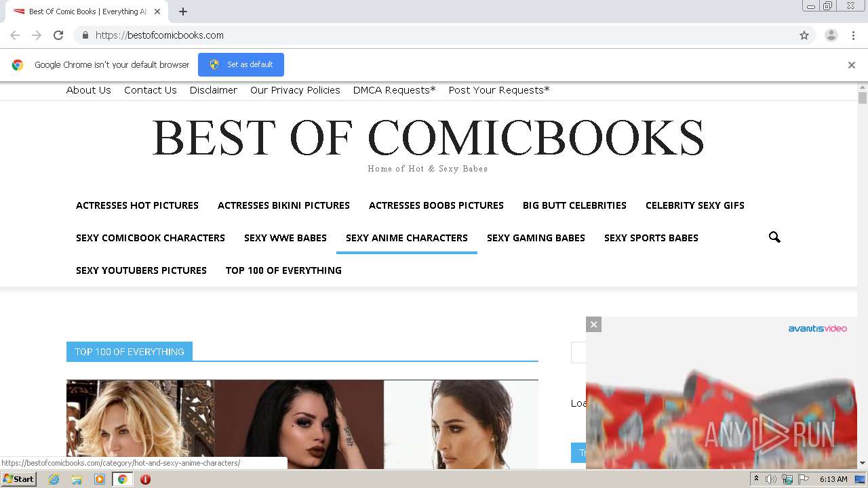Close the Avantis video ad overlay
This screenshot has height=488, width=868.
pos(593,325)
